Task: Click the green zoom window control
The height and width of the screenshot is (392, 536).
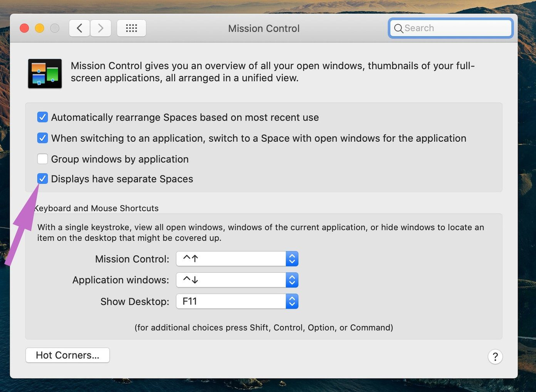Action: click(x=54, y=28)
